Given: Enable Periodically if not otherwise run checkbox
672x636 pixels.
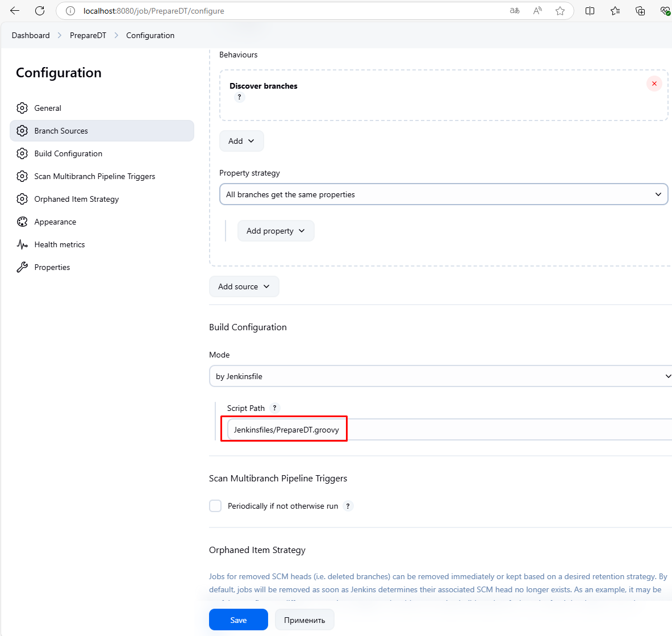Looking at the screenshot, I should 215,506.
